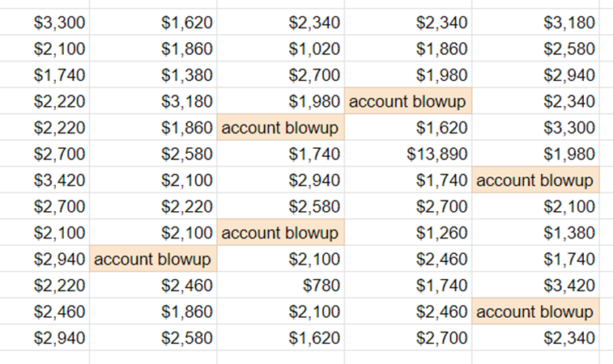This screenshot has height=364, width=613.
Task: Select account blowup cell between $1,860 and $1,620
Action: tap(281, 128)
